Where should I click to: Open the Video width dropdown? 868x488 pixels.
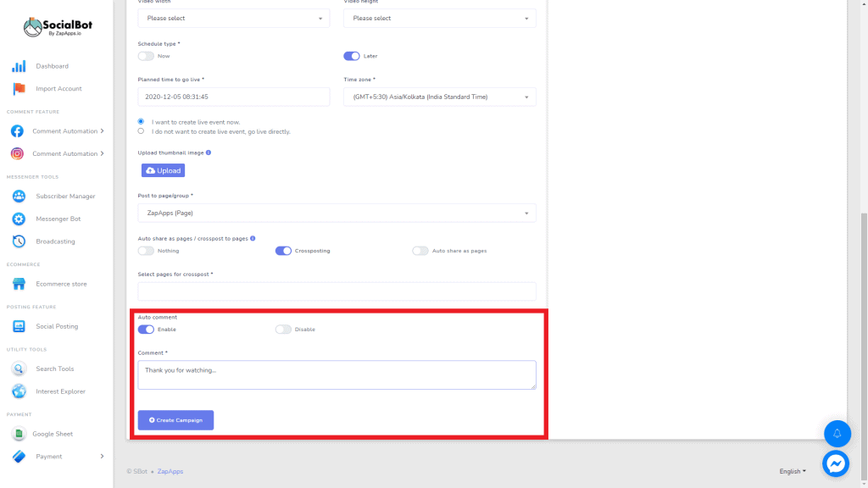(x=234, y=19)
